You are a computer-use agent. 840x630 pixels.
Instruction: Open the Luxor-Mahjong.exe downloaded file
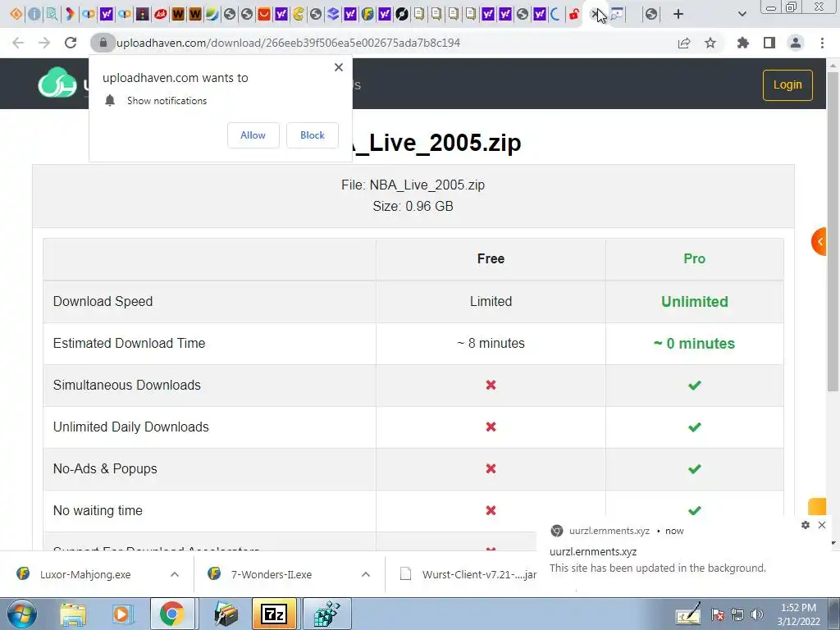click(85, 574)
